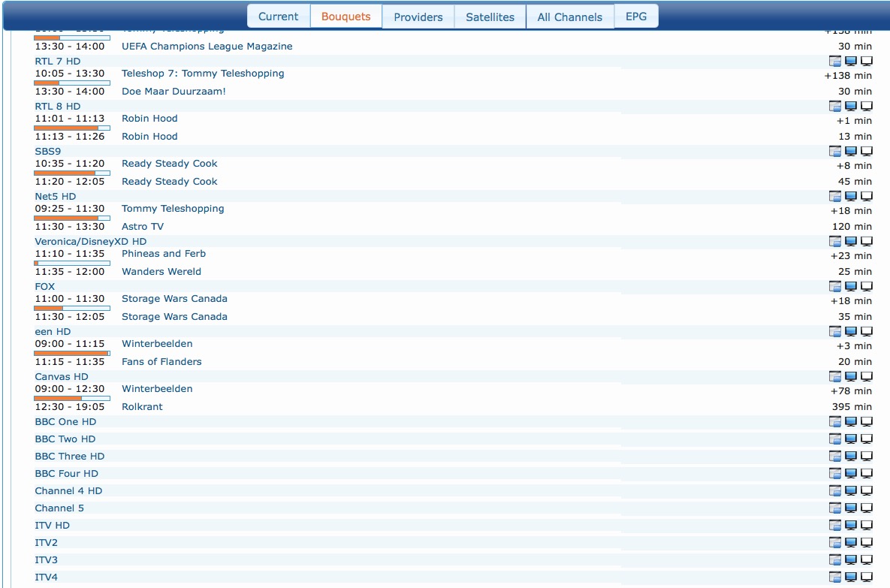Image resolution: width=890 pixels, height=588 pixels.
Task: Click the Storage Wars Canada 11:00 programme
Action: click(174, 299)
